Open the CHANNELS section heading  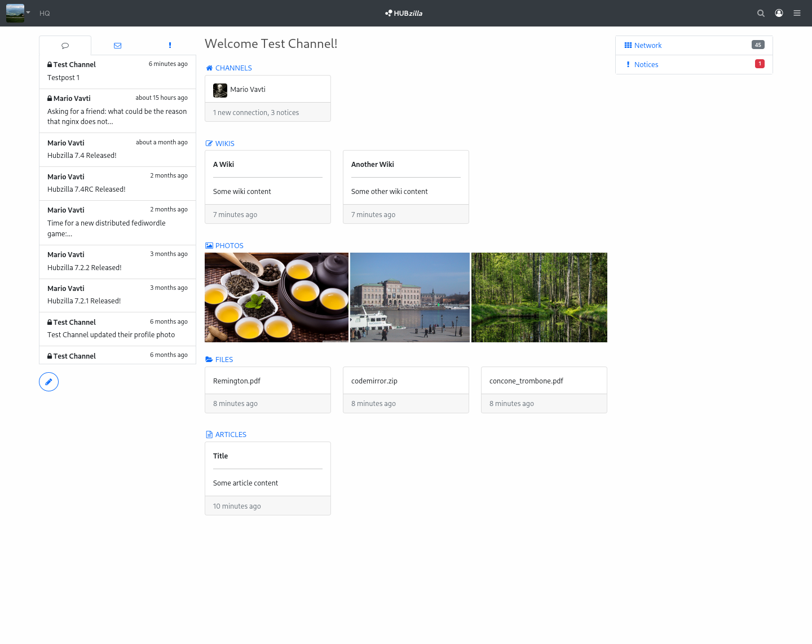pyautogui.click(x=233, y=68)
